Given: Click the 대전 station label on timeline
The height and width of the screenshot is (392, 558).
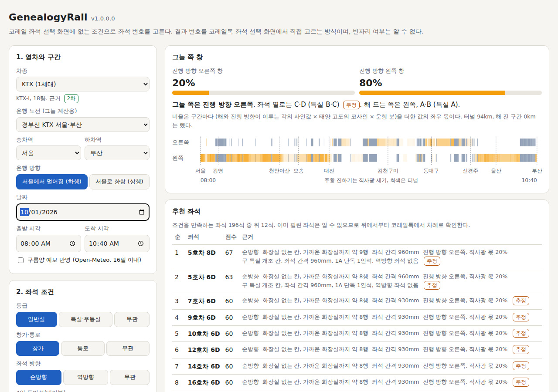Looking at the screenshot, I should (329, 171).
